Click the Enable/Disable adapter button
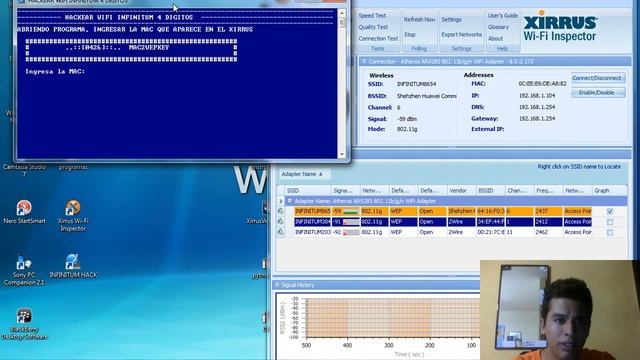Screen dimensions: 640x360 click(598, 93)
